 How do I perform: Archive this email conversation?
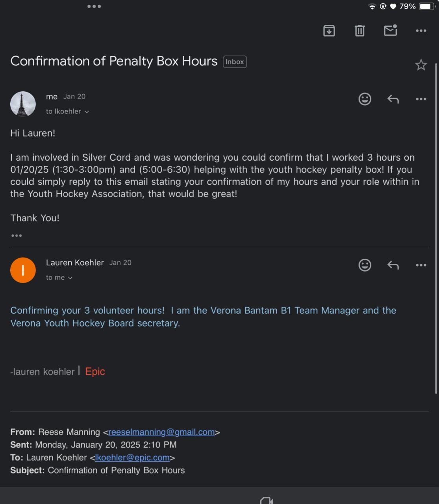coord(329,30)
